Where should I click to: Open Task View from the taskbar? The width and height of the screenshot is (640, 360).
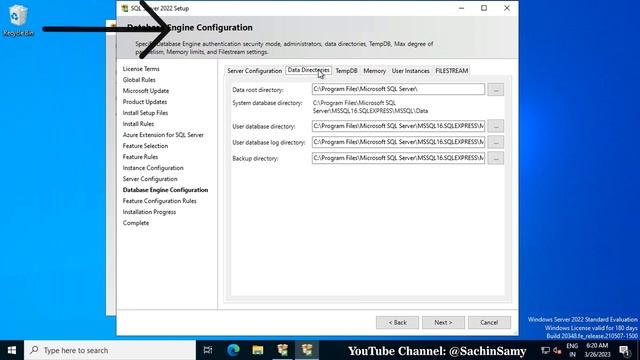(208, 350)
